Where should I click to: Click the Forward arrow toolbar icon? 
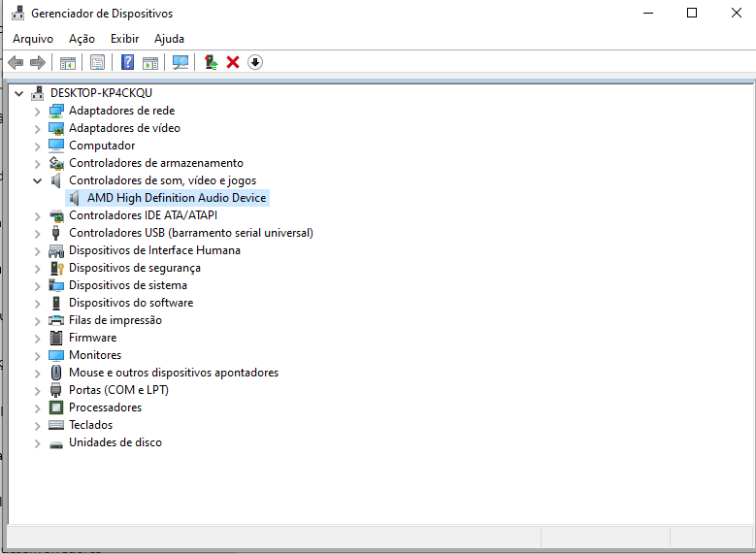tap(38, 62)
